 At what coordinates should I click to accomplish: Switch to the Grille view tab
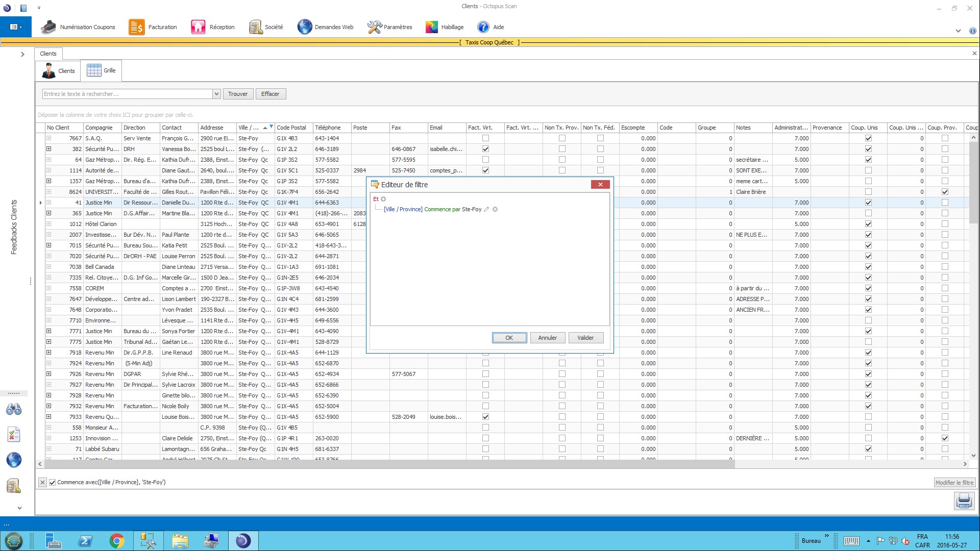(x=101, y=70)
